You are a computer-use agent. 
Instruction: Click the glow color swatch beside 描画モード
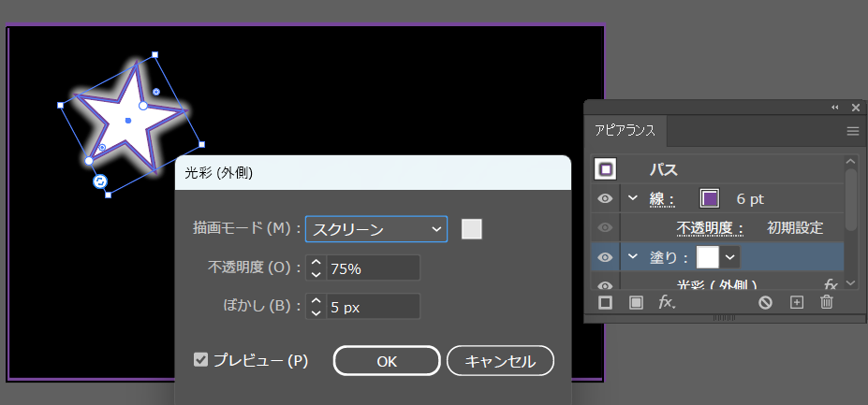coord(472,228)
